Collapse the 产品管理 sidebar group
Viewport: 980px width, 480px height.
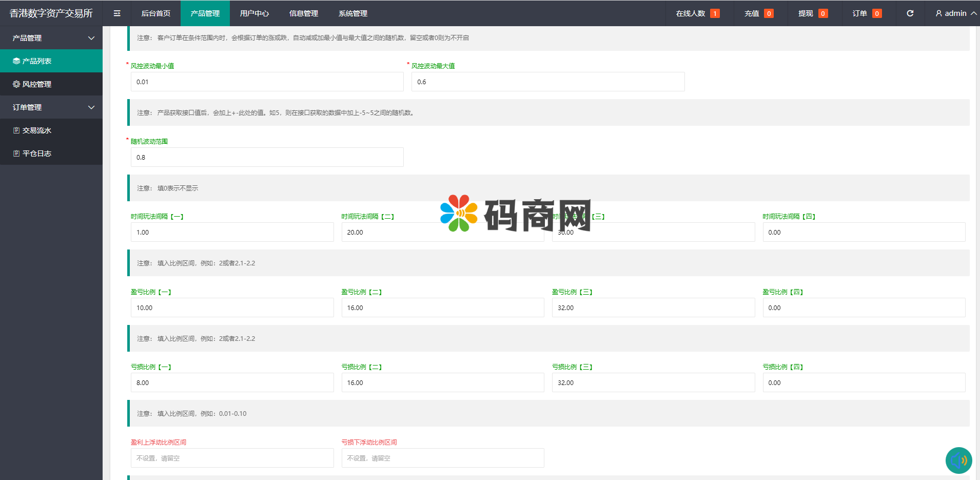pyautogui.click(x=91, y=38)
